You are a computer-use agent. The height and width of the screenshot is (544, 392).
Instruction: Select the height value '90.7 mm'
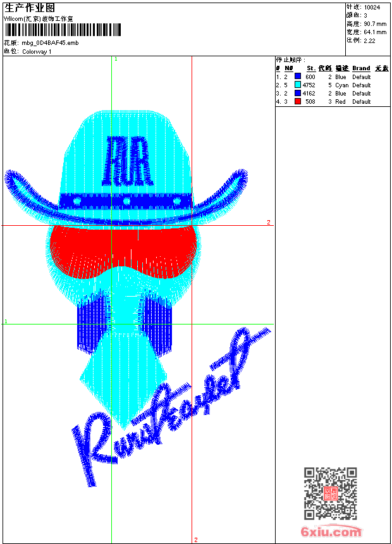(375, 24)
